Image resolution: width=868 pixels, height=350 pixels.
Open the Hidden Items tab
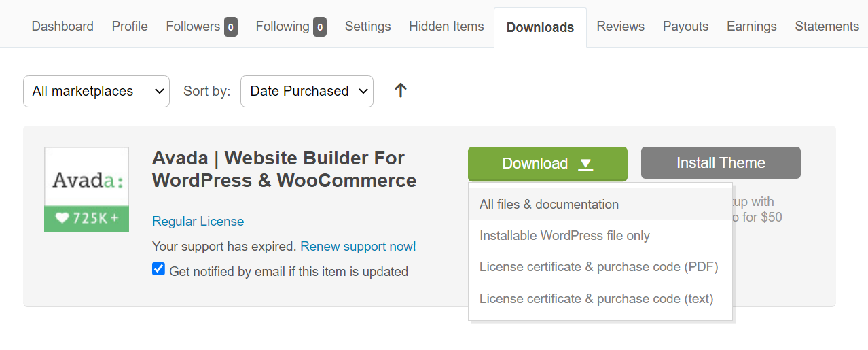coord(446,27)
